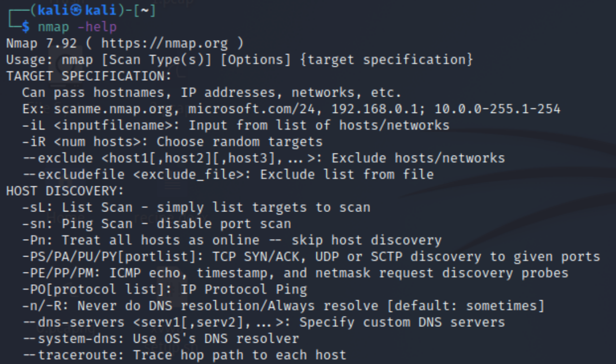Click the -sL List Scan option
The width and height of the screenshot is (616, 364).
click(x=196, y=207)
